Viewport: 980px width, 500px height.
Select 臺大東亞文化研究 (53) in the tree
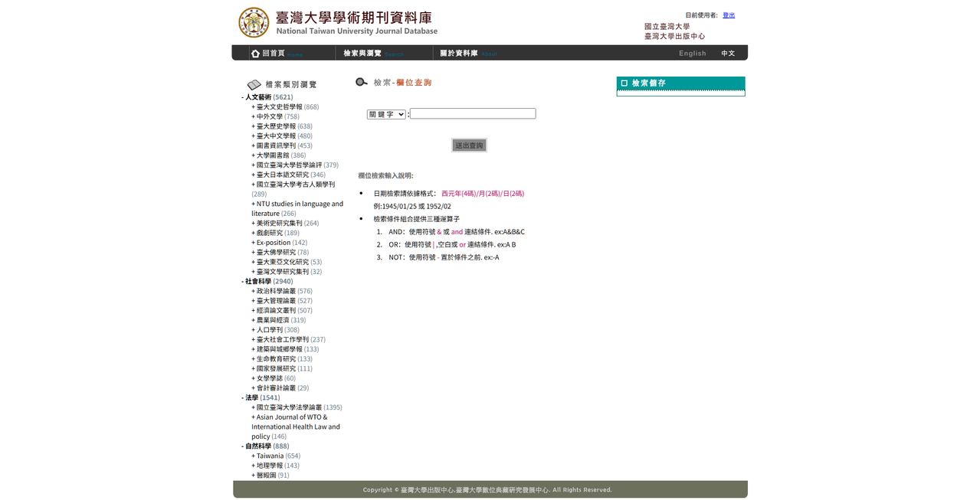[x=287, y=262]
